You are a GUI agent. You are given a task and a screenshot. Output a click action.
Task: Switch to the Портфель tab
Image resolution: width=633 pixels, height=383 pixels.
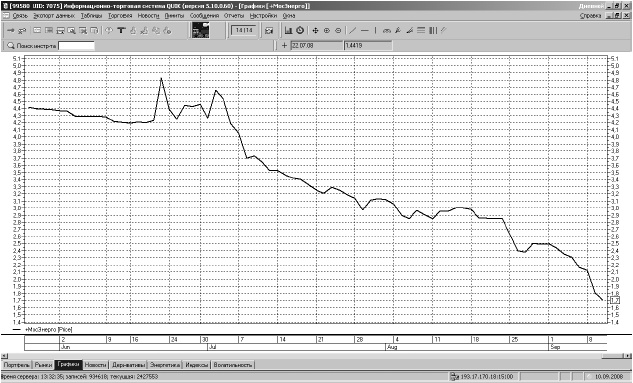17,365
